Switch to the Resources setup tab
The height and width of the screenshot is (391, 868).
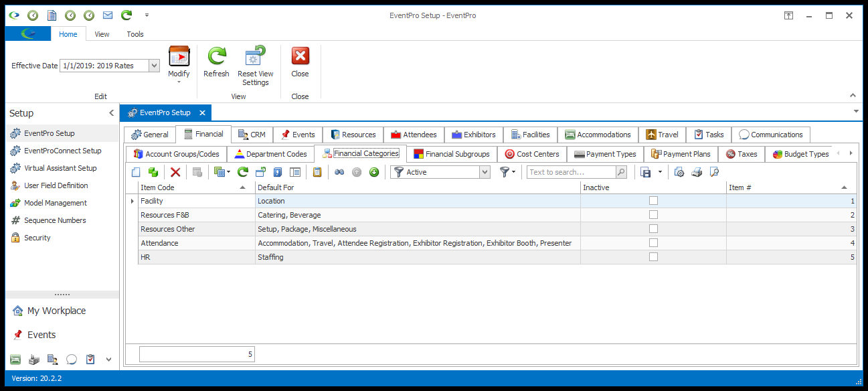353,135
